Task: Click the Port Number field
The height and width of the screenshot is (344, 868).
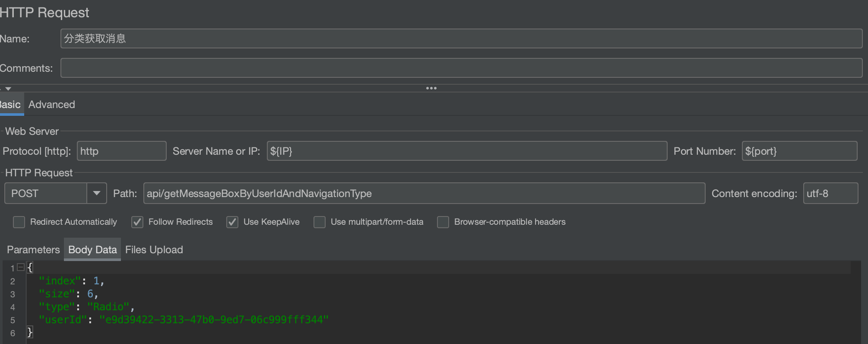Action: 799,151
